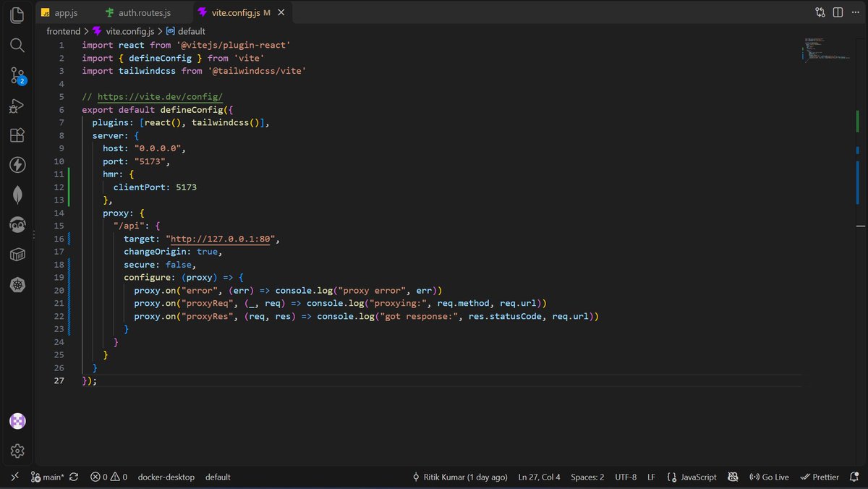The width and height of the screenshot is (868, 489).
Task: Change file encoding UTF-8
Action: [626, 477]
